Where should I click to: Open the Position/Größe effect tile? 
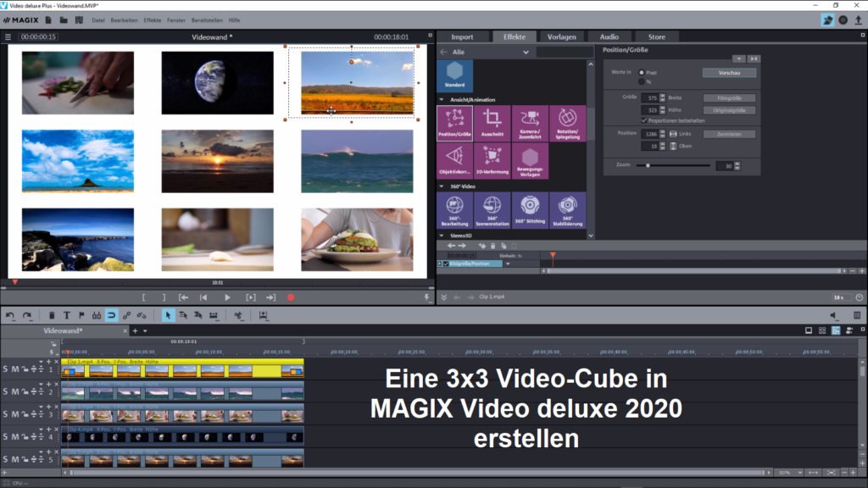(x=454, y=124)
